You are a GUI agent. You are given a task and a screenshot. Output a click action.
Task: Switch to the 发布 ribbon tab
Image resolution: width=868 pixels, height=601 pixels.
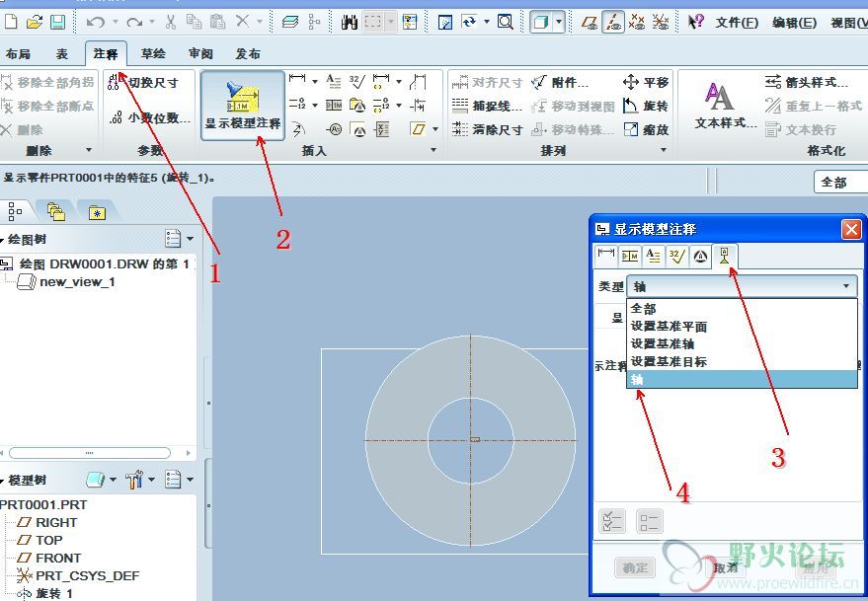(x=248, y=53)
